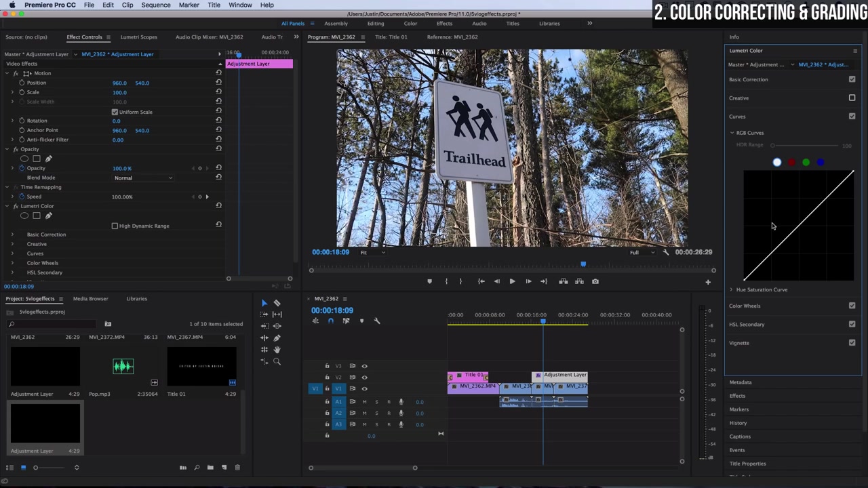Viewport: 868px width, 488px height.
Task: Select the Track Select Forward tool
Action: [x=264, y=314]
